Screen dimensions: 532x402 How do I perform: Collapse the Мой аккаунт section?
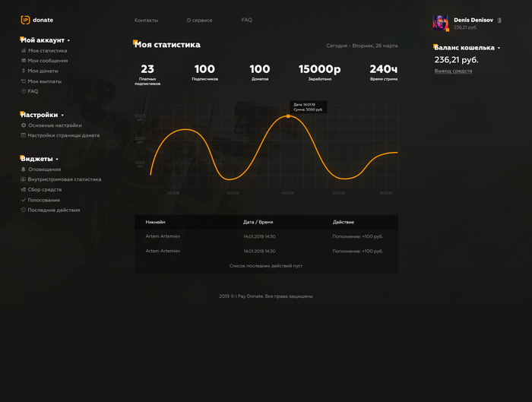click(68, 40)
